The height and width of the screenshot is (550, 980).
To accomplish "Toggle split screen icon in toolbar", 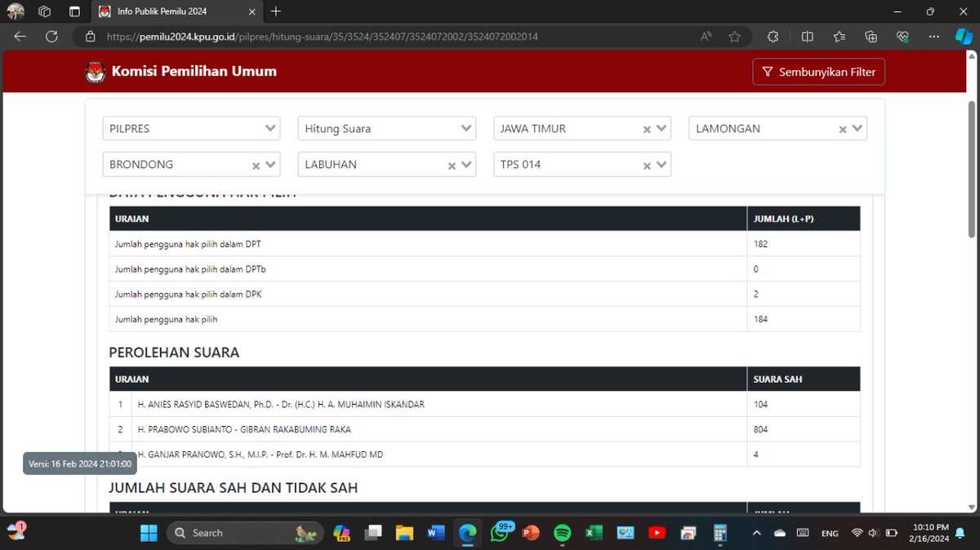I will click(808, 36).
